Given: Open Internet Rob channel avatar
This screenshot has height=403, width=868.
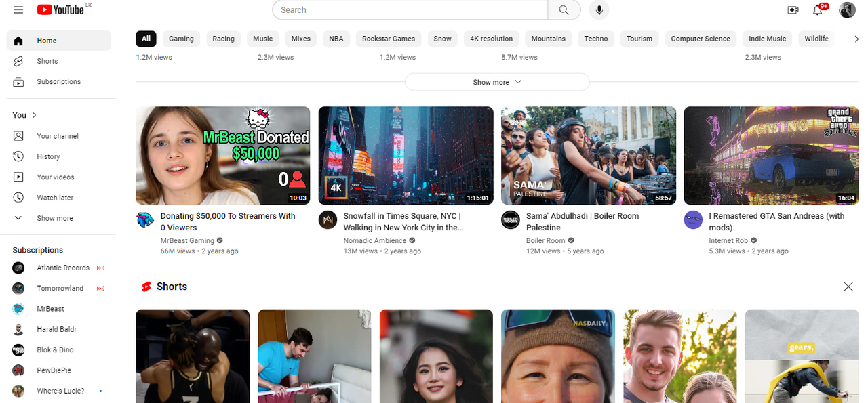Looking at the screenshot, I should pos(693,220).
